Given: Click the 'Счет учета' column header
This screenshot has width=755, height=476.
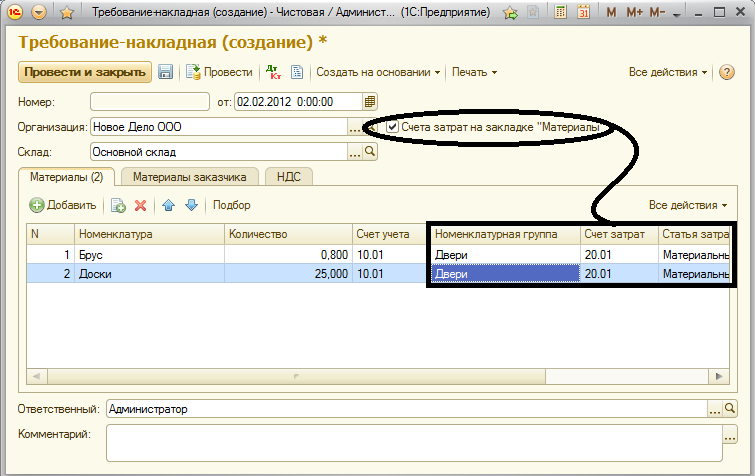Looking at the screenshot, I should (389, 234).
